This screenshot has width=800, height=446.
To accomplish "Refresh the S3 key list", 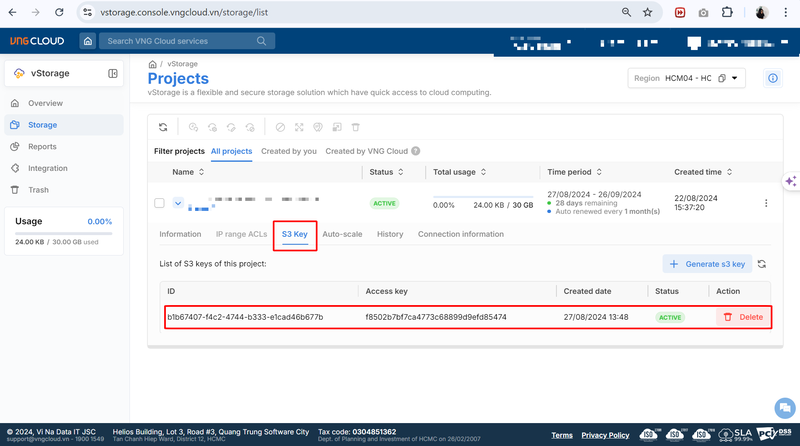I will [x=762, y=264].
